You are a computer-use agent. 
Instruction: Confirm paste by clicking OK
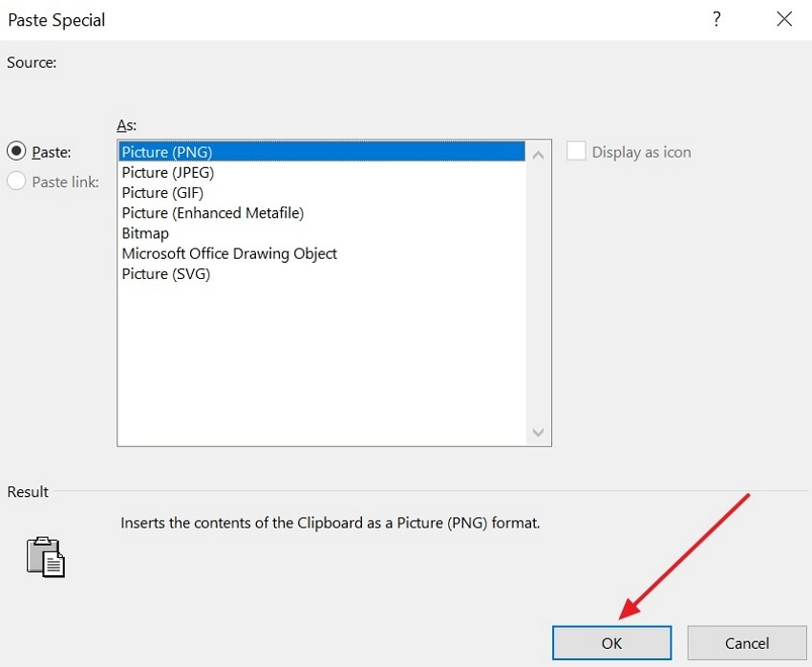coord(611,643)
